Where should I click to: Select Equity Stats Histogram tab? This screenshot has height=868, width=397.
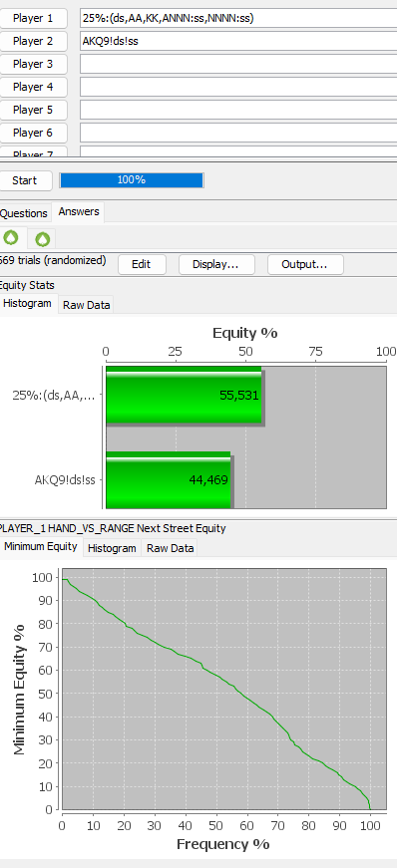[28, 303]
